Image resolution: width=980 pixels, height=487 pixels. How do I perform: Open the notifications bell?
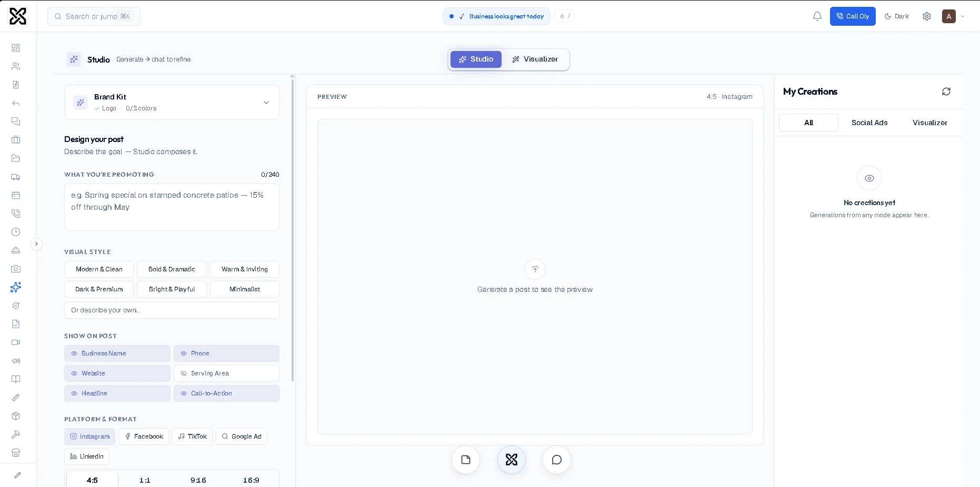click(x=817, y=16)
